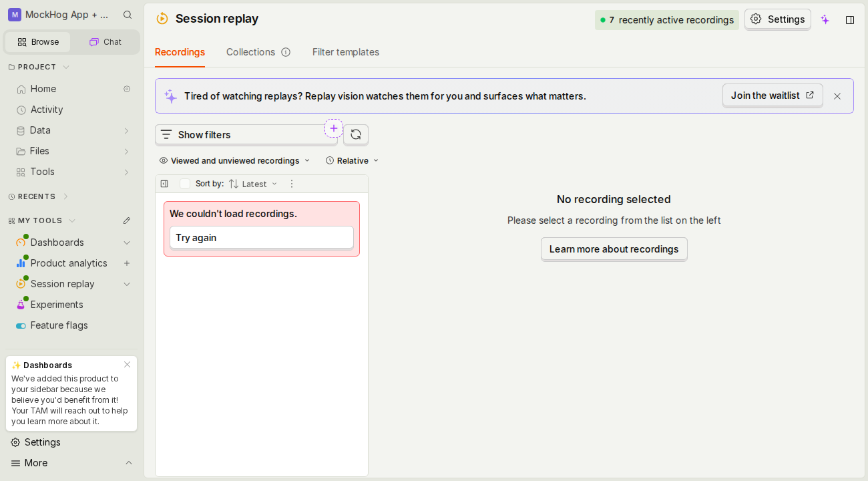Click the Tools grid icon
Screen dimensions: 868x481
pyautogui.click(x=21, y=172)
